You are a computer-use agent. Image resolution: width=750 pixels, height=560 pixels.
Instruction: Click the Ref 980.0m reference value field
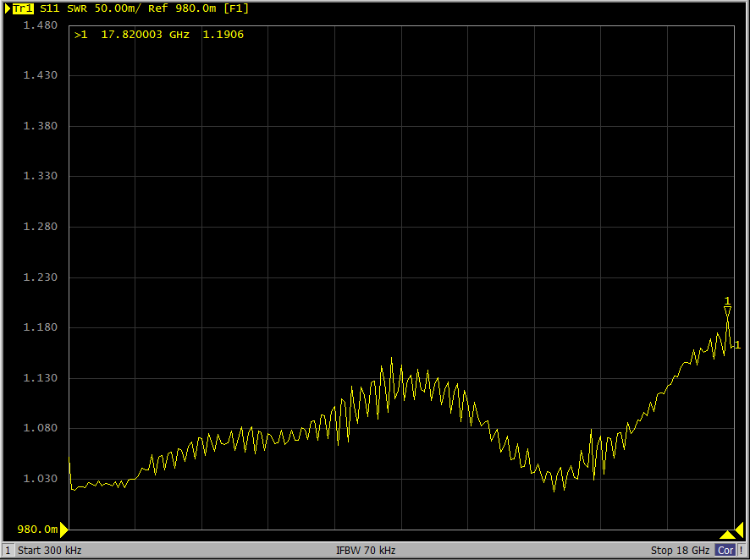(x=182, y=8)
